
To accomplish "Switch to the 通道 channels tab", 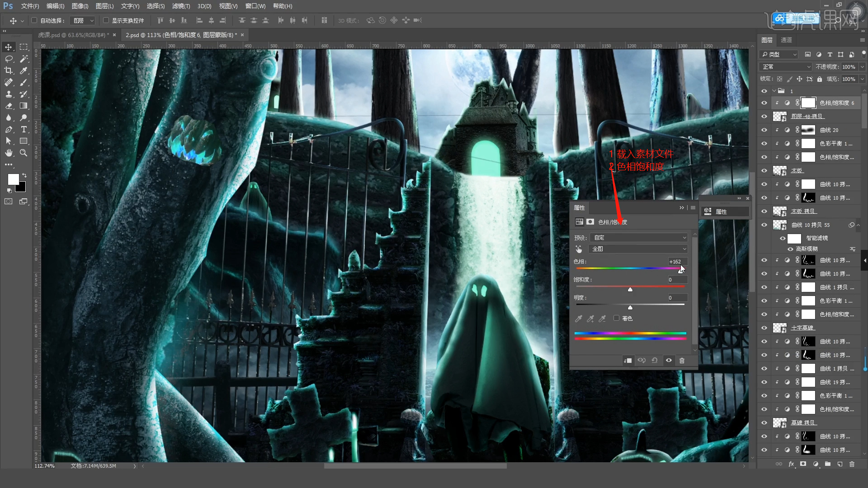I will click(786, 40).
